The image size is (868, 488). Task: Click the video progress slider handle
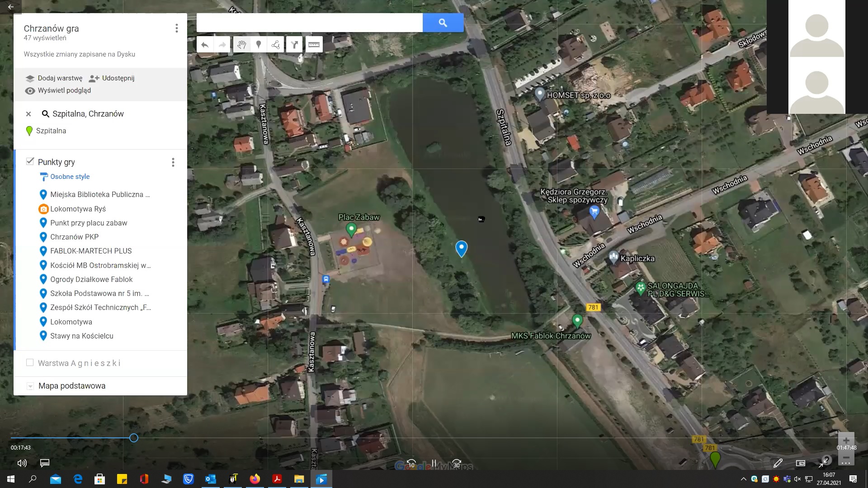click(134, 438)
